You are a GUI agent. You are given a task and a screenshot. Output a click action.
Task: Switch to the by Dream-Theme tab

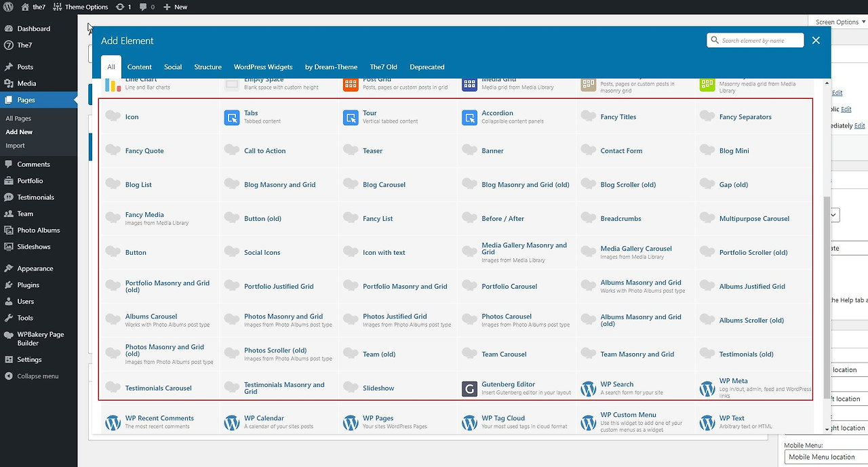[x=331, y=67]
